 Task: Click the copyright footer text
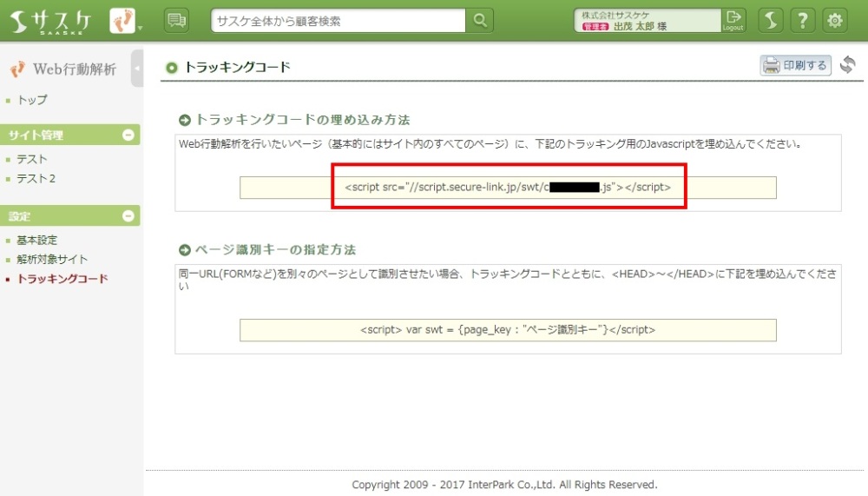(504, 485)
